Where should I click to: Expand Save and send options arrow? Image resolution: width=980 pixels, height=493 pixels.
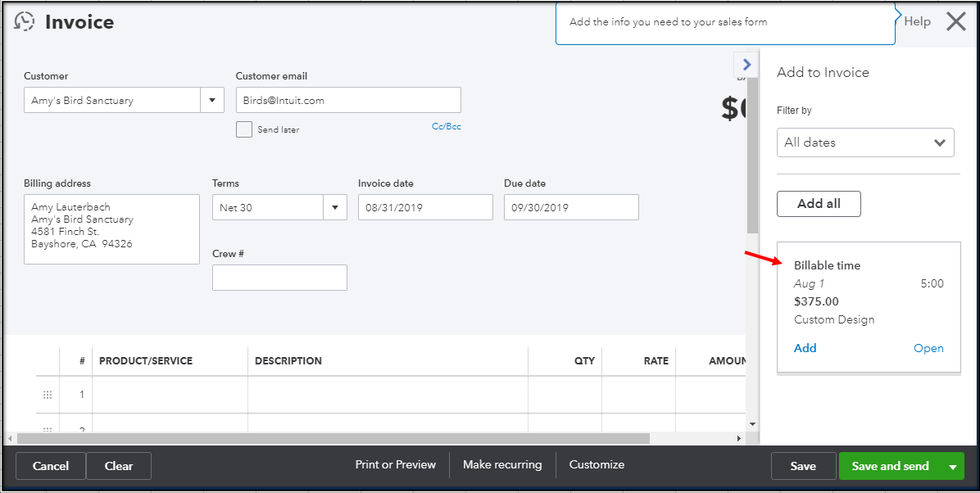[x=953, y=467]
